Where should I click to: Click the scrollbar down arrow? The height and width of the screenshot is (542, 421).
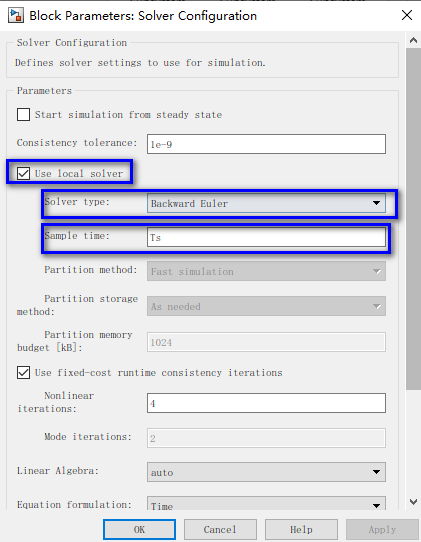coord(413,502)
